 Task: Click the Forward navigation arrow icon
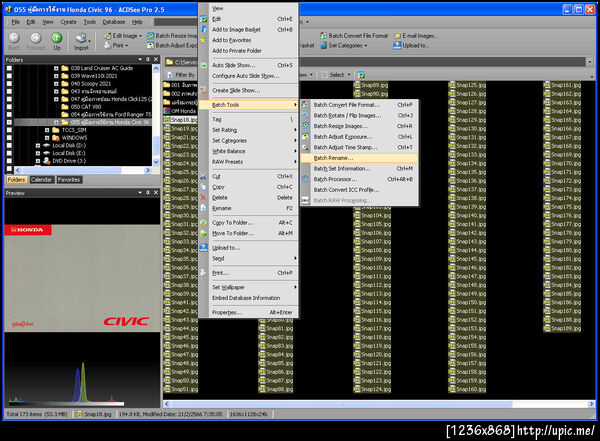tap(36, 38)
